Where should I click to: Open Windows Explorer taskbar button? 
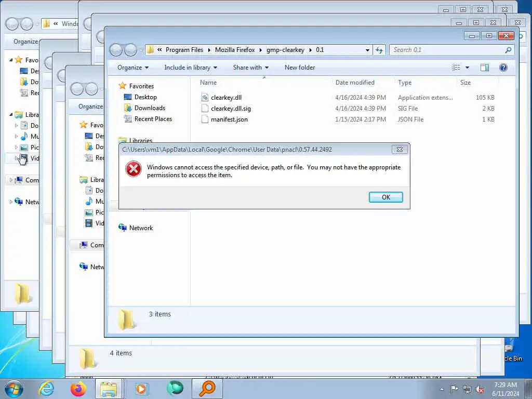click(x=109, y=389)
